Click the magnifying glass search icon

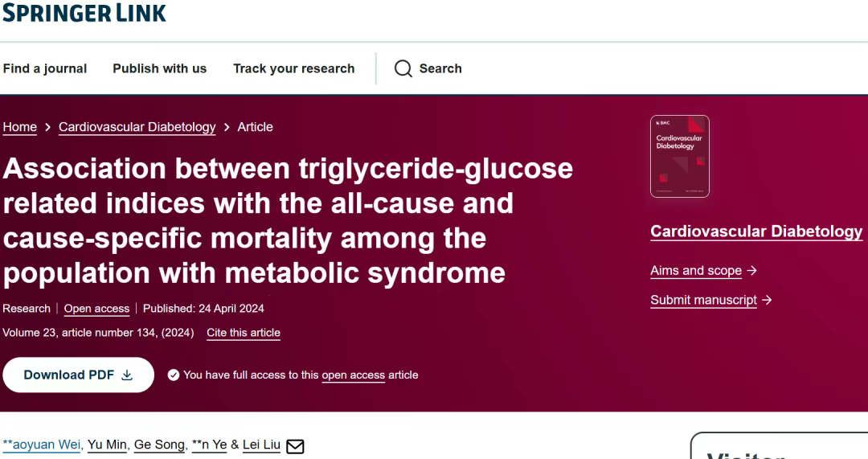click(403, 68)
